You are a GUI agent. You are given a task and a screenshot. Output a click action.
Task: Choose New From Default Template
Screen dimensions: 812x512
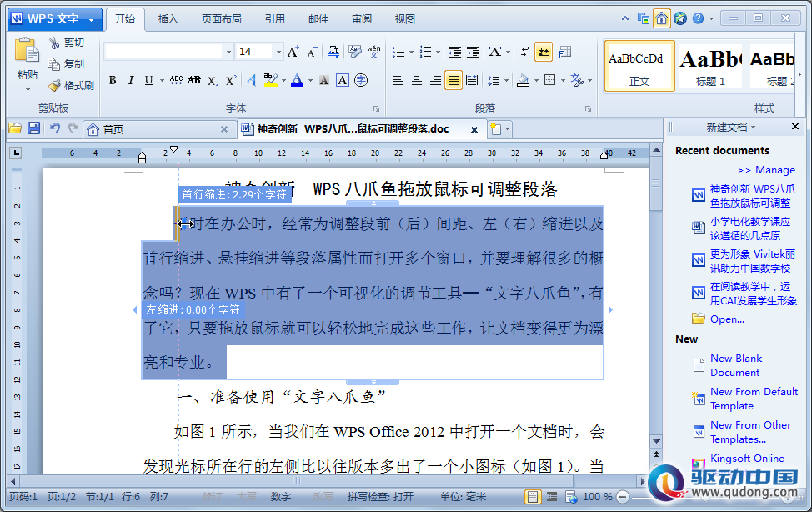754,399
